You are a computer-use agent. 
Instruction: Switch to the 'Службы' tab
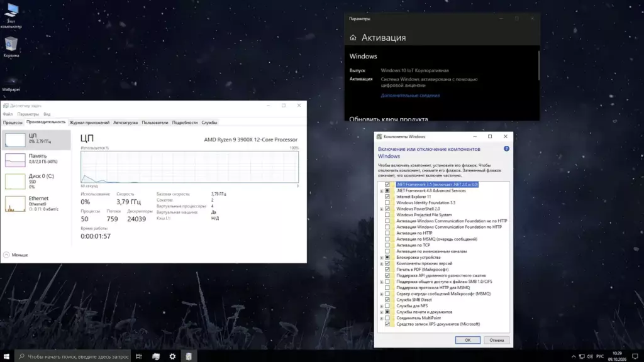click(x=209, y=123)
